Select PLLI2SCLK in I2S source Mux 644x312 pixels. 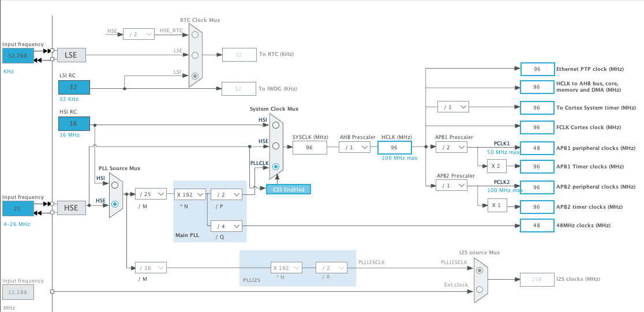480,270
